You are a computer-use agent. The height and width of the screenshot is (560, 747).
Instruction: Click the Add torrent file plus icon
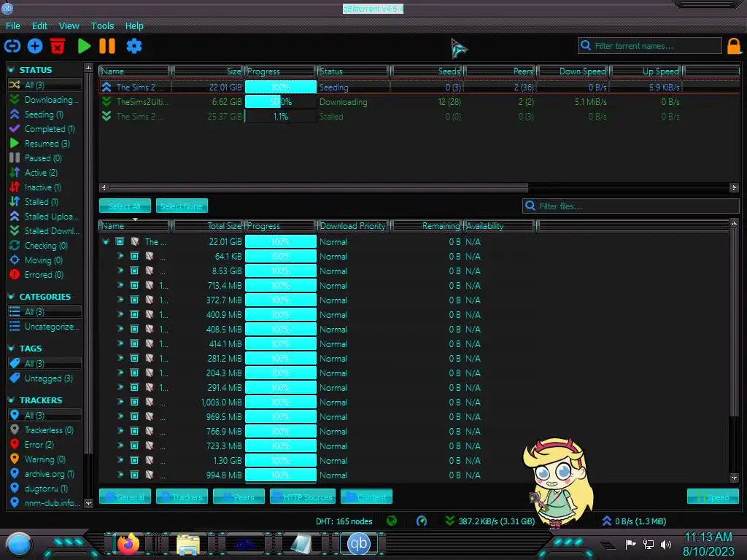coord(35,46)
